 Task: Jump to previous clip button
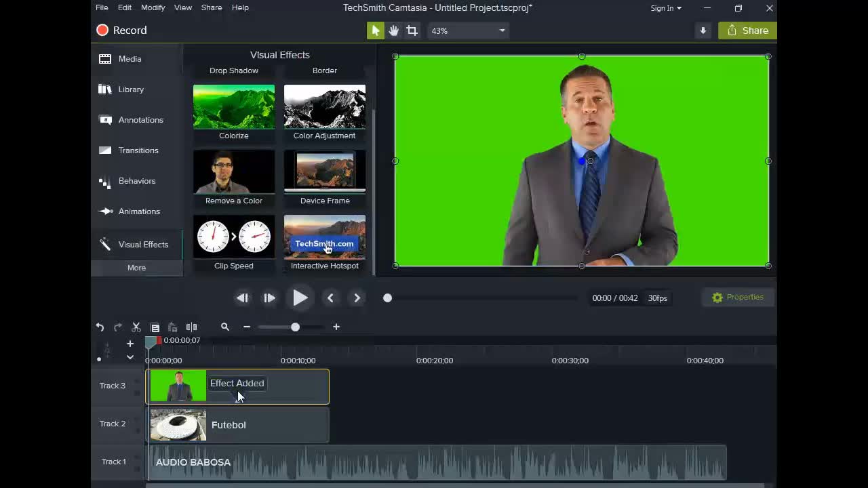(242, 298)
